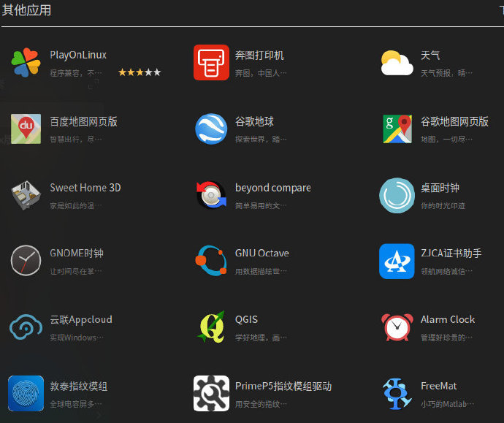The width and height of the screenshot is (504, 423).
Task: Open the PrimeP5指纹模组驱动 wrench icon
Action: point(211,394)
